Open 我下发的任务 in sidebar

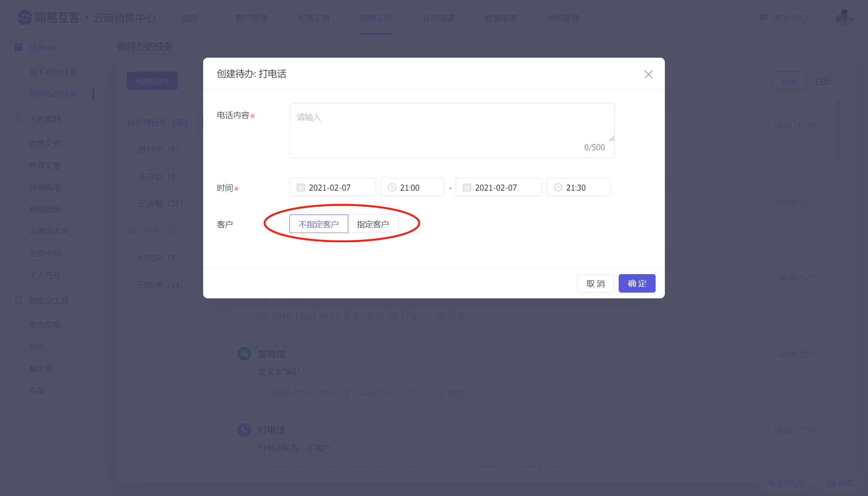coord(53,72)
